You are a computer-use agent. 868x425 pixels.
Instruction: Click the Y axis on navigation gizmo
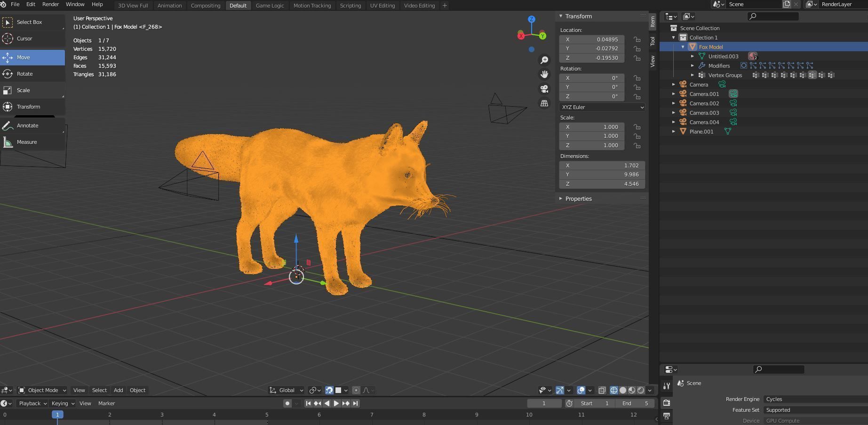pos(542,36)
